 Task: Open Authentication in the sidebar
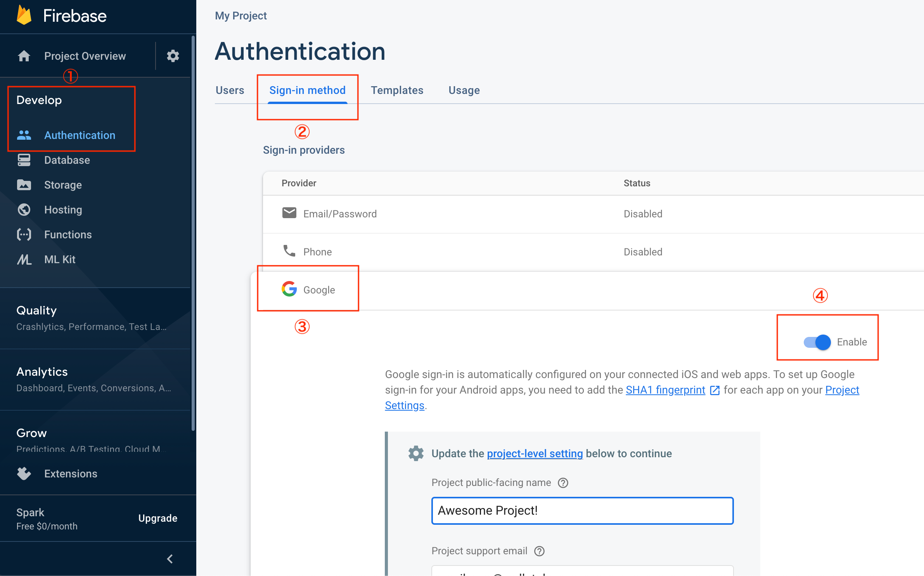(x=80, y=135)
